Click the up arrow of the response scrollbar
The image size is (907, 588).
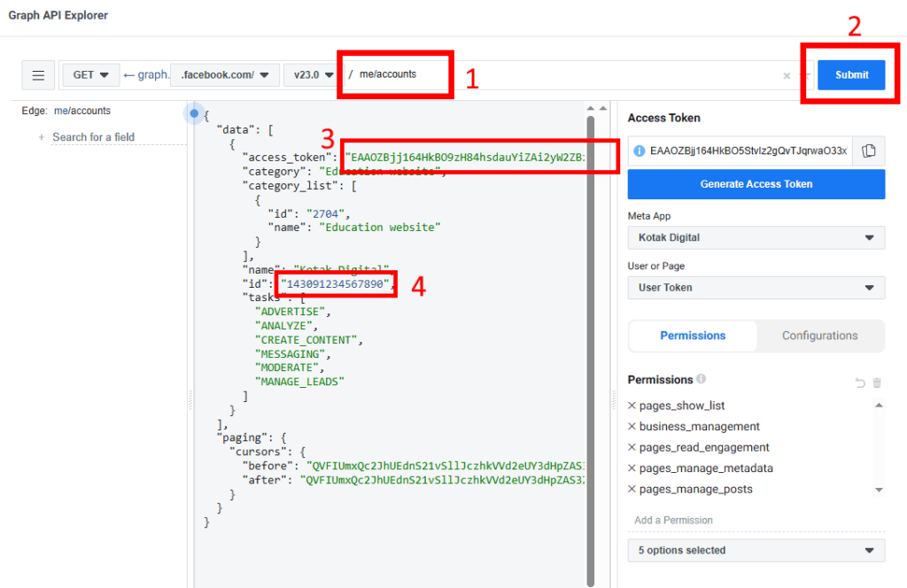click(x=591, y=108)
